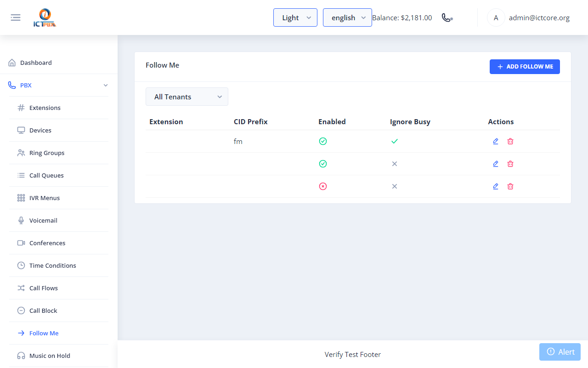Viewport: 588px width, 368px height.
Task: Click the CID Prefix column header
Action: [x=251, y=122]
